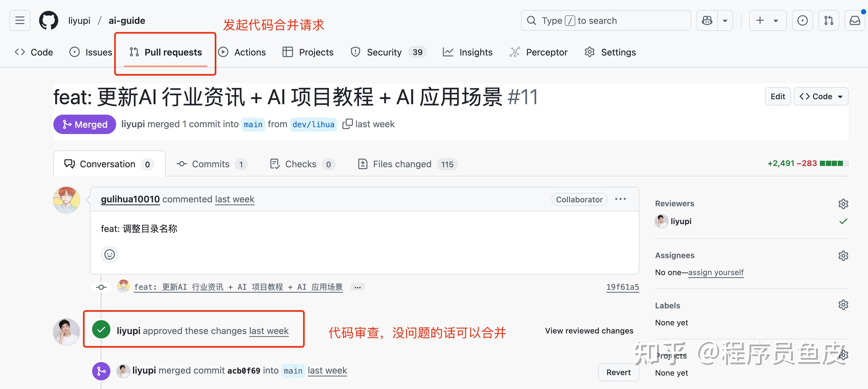Click the assign yourself link
The width and height of the screenshot is (868, 389).
[x=716, y=272]
